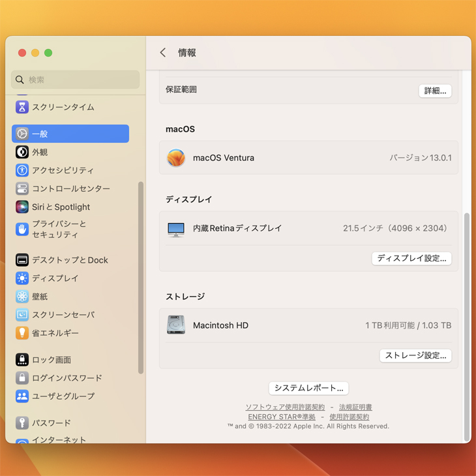Viewport: 476px width, 476px height.
Task: Click the 検索 search field
Action: coord(75,80)
